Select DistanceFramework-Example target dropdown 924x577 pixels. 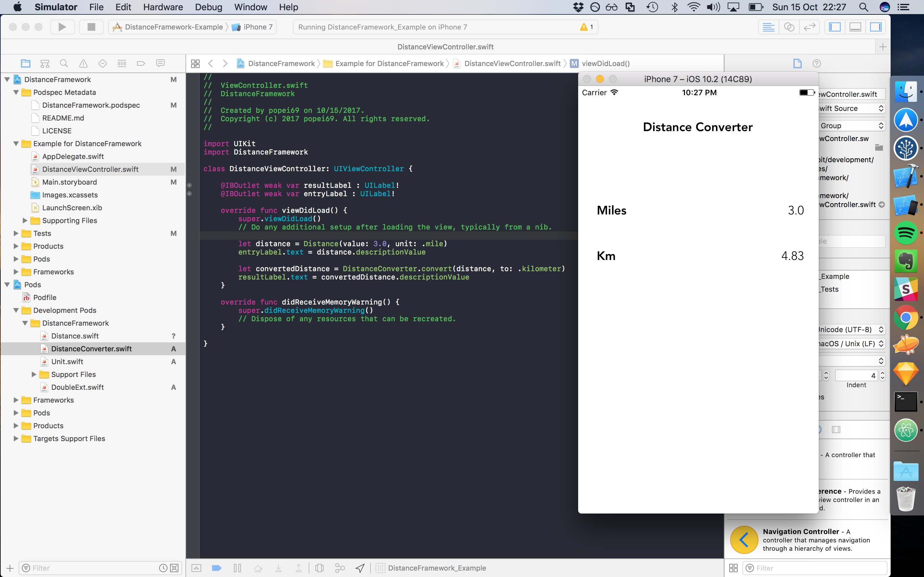tap(168, 27)
